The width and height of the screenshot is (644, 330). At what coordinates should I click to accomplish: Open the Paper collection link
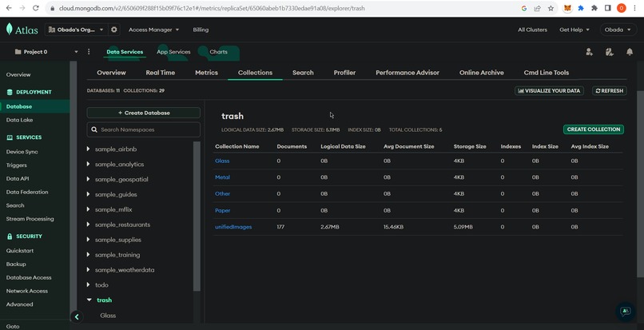pos(223,210)
